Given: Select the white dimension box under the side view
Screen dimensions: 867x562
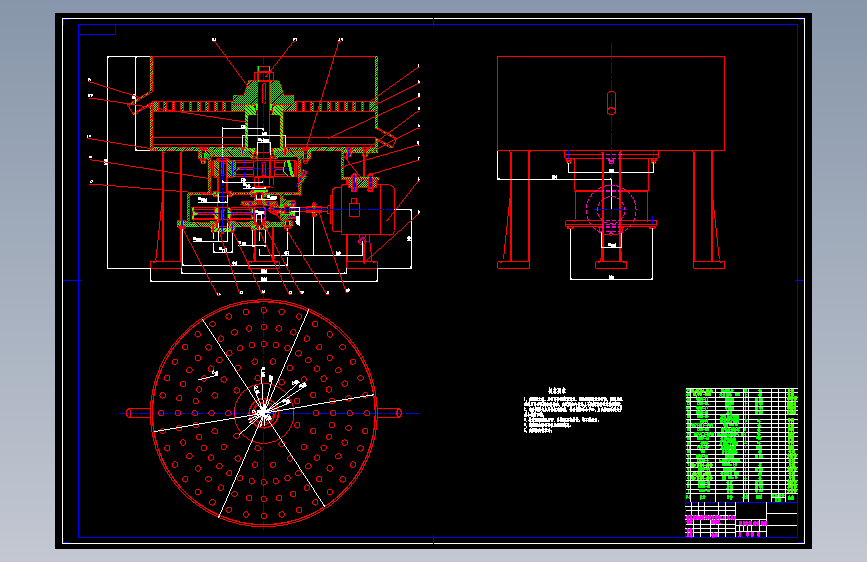Looking at the screenshot, I should click(612, 252).
